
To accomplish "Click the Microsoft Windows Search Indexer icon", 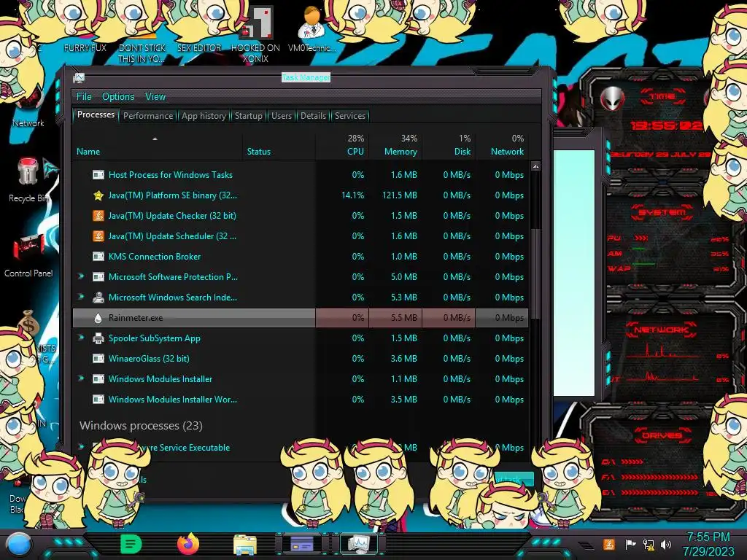I will [x=98, y=297].
